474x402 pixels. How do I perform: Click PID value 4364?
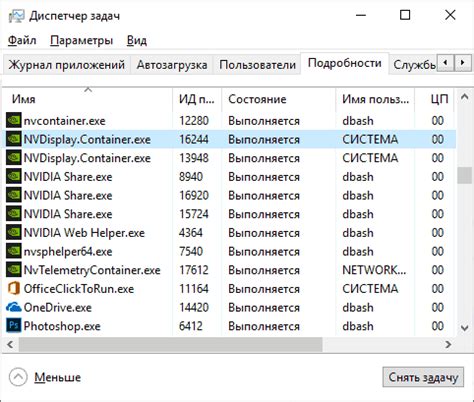coord(191,233)
